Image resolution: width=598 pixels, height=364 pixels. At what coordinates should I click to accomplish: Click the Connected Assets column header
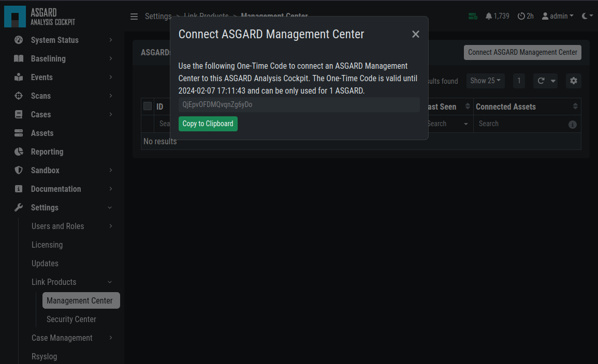(x=506, y=107)
